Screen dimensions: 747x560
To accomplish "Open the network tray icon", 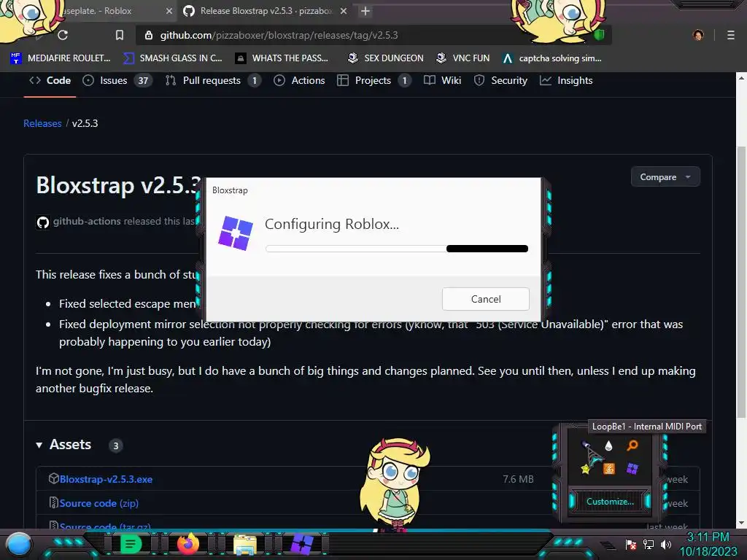I will pyautogui.click(x=649, y=544).
